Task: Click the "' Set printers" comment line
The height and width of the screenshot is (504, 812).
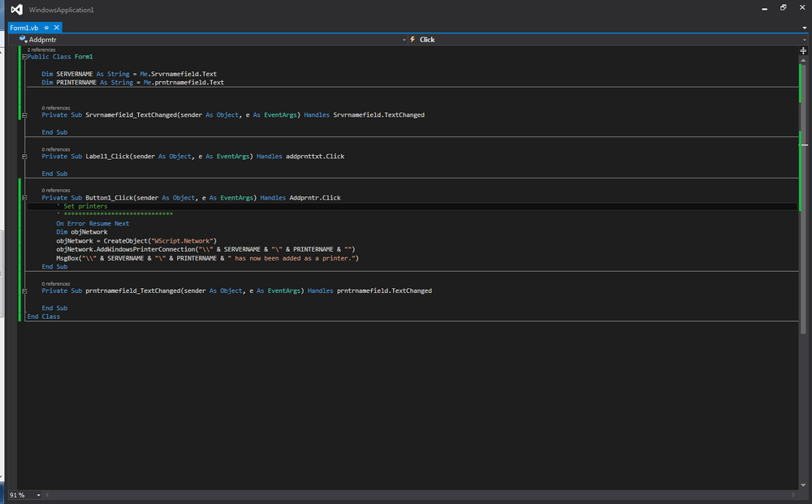Action: click(82, 206)
